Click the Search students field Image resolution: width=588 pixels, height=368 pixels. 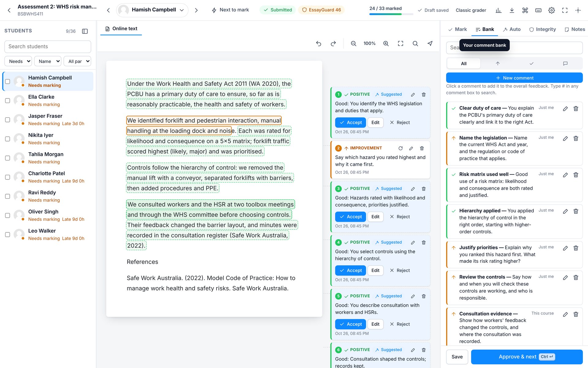tap(48, 47)
